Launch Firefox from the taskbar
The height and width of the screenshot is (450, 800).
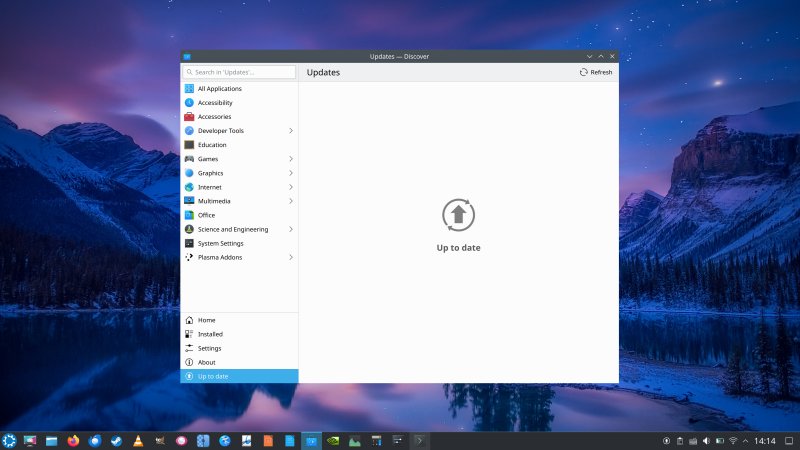(73, 440)
